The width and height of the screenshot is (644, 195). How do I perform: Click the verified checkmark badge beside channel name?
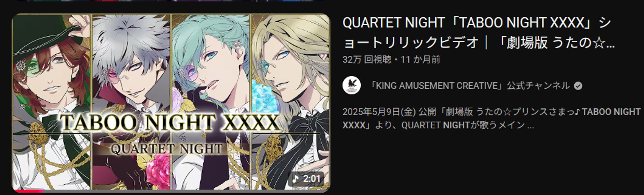click(578, 86)
